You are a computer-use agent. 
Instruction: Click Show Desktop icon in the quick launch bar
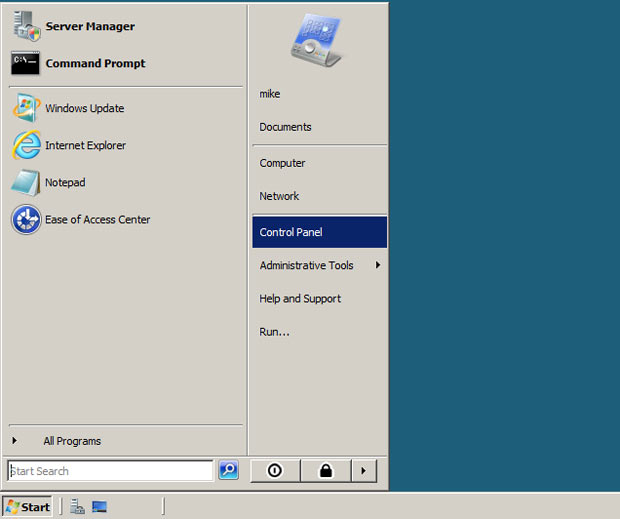point(99,506)
